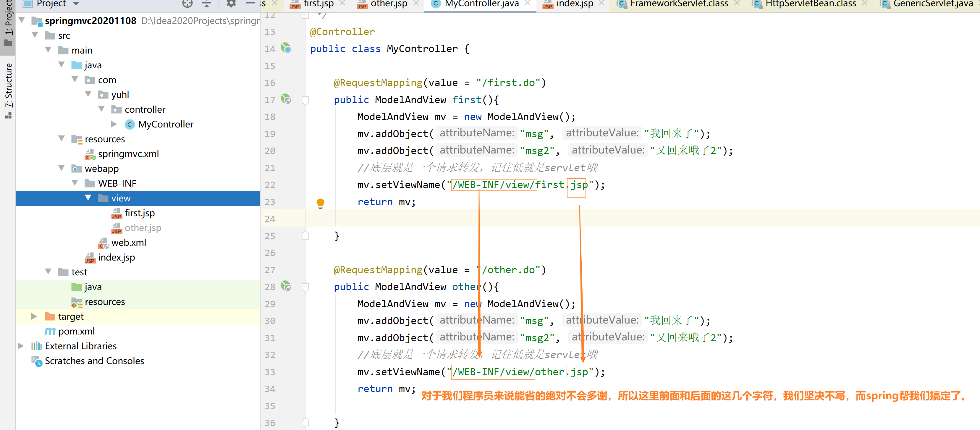Close the index.jsp tab

click(601, 4)
